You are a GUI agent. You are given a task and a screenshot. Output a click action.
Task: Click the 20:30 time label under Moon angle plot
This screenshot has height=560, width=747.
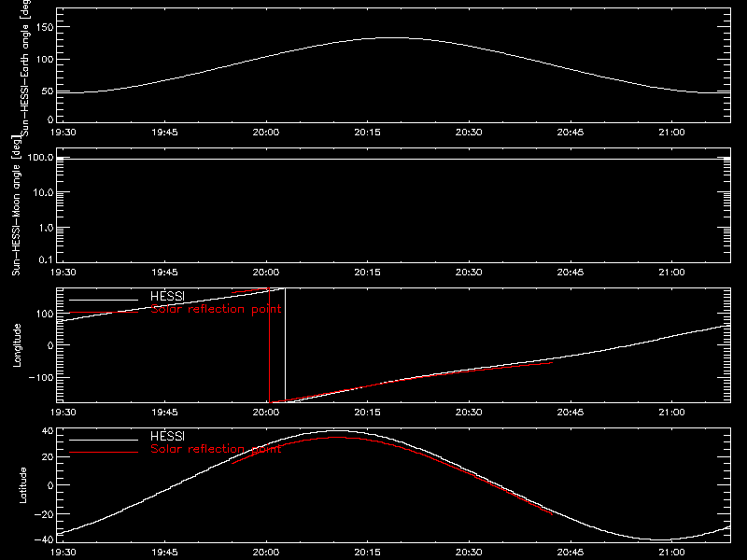click(469, 272)
